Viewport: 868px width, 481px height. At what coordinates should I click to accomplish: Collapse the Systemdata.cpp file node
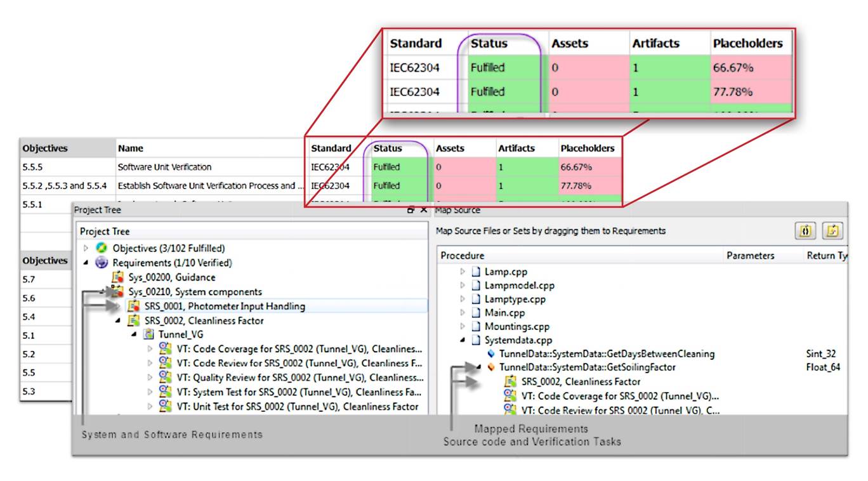[x=463, y=340]
